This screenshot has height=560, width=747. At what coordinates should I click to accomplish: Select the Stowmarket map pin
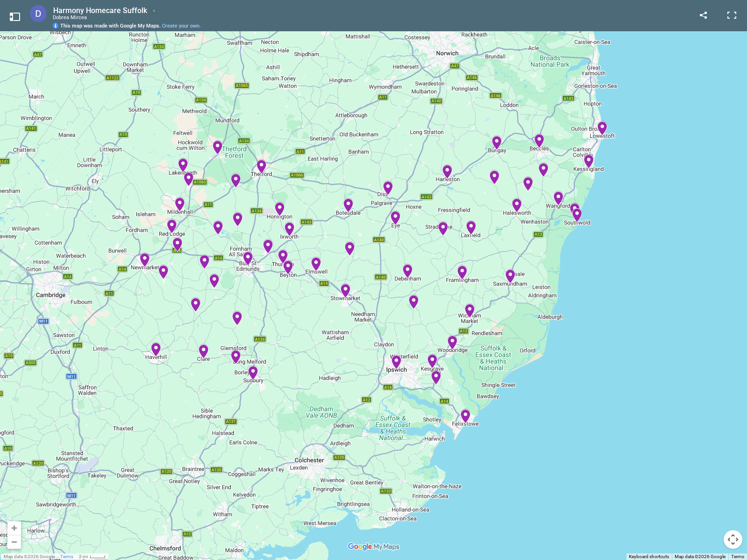(345, 290)
